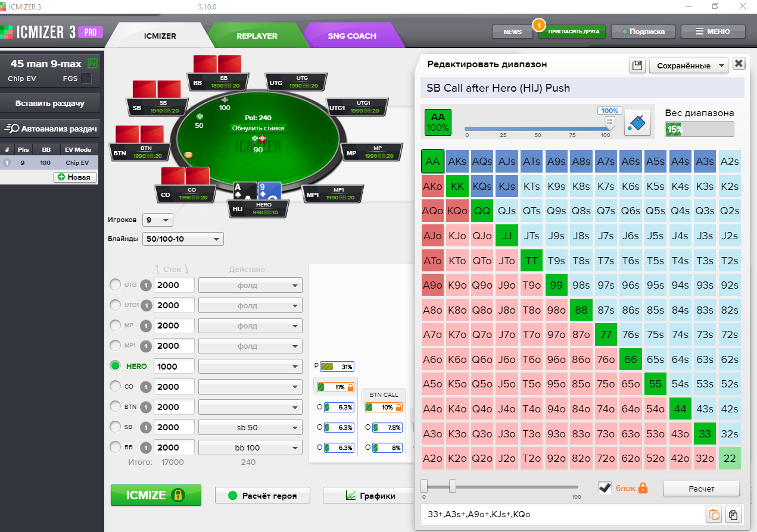This screenshot has height=532, width=757.
Task: Click the hand weight slider handle at 100%
Action: pyautogui.click(x=609, y=123)
